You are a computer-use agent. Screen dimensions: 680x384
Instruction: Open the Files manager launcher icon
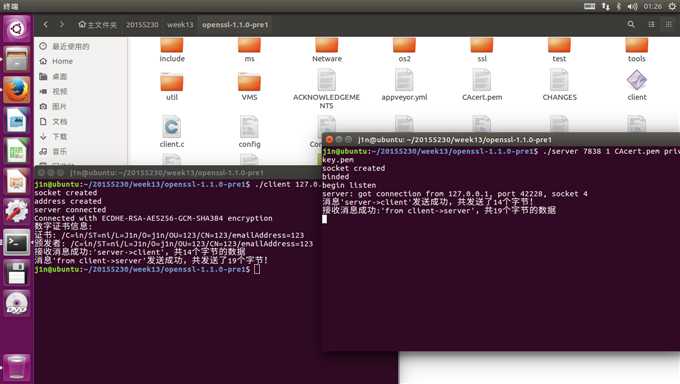(16, 59)
